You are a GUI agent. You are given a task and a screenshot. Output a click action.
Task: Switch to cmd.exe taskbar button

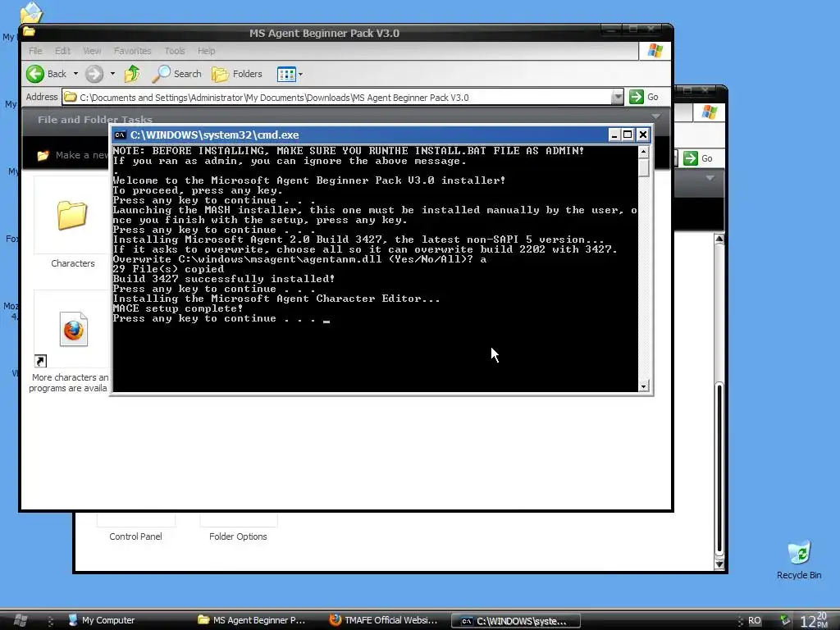pos(515,621)
